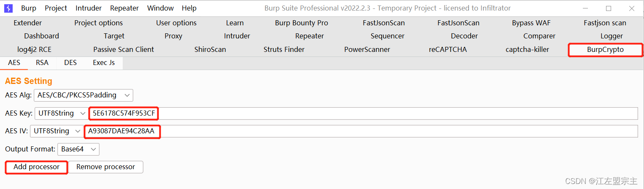Switch to the Logger tab

click(612, 36)
